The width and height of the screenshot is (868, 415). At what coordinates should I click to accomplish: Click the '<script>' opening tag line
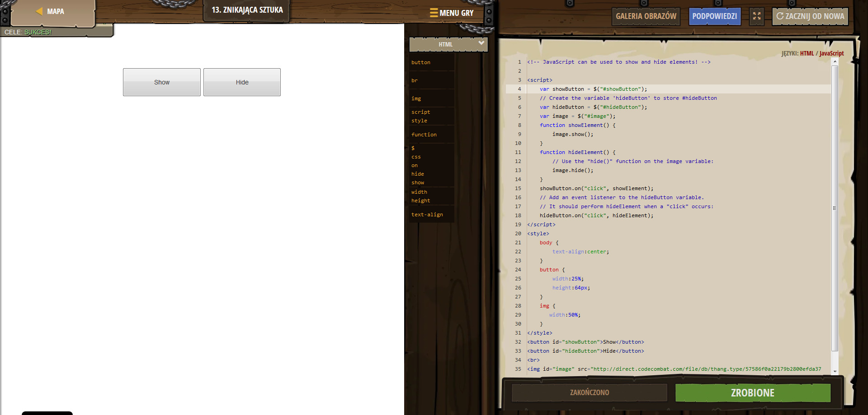tap(540, 80)
